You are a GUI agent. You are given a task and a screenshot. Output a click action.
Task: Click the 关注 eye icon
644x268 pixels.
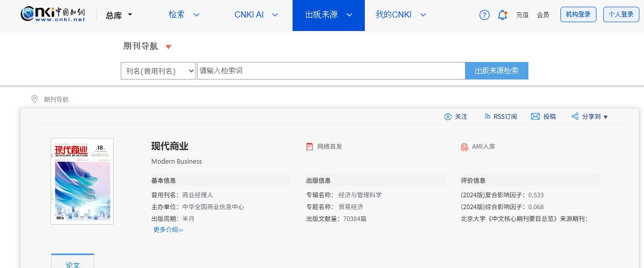tap(448, 117)
